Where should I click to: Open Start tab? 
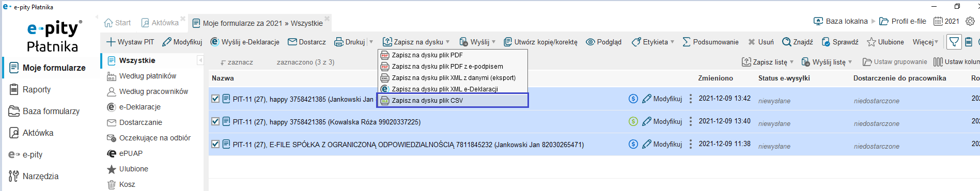tap(117, 23)
